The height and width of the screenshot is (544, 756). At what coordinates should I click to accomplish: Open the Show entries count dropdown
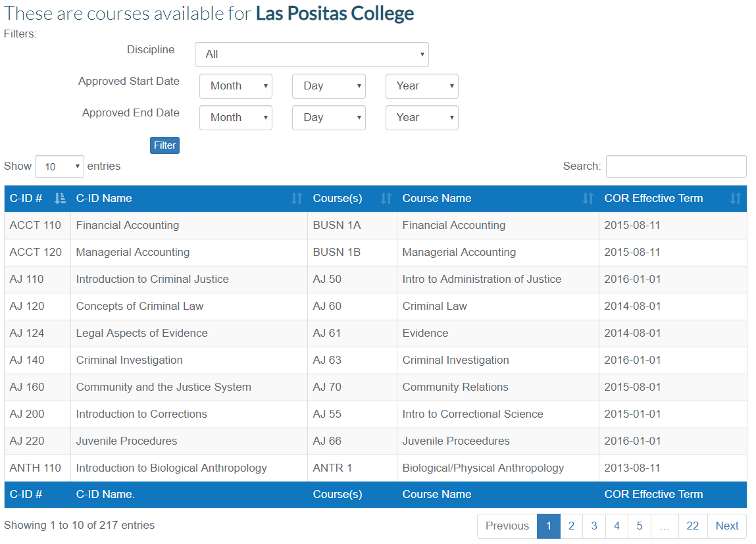click(x=59, y=166)
